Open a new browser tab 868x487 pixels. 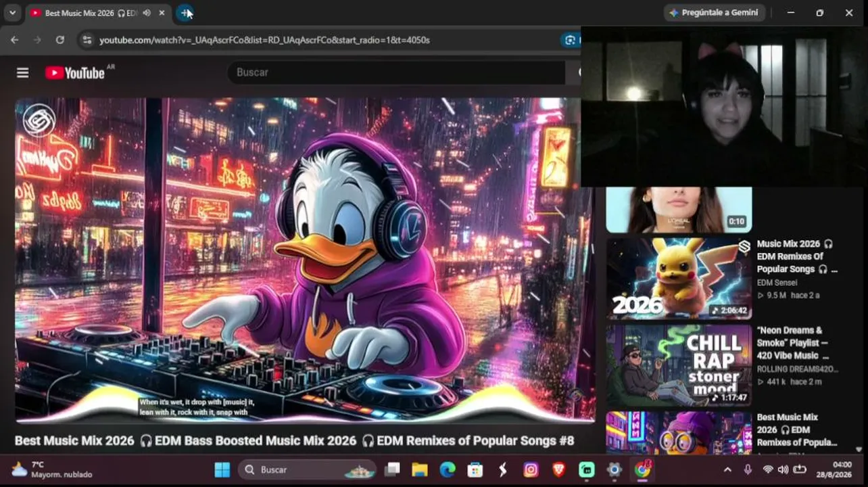click(185, 13)
